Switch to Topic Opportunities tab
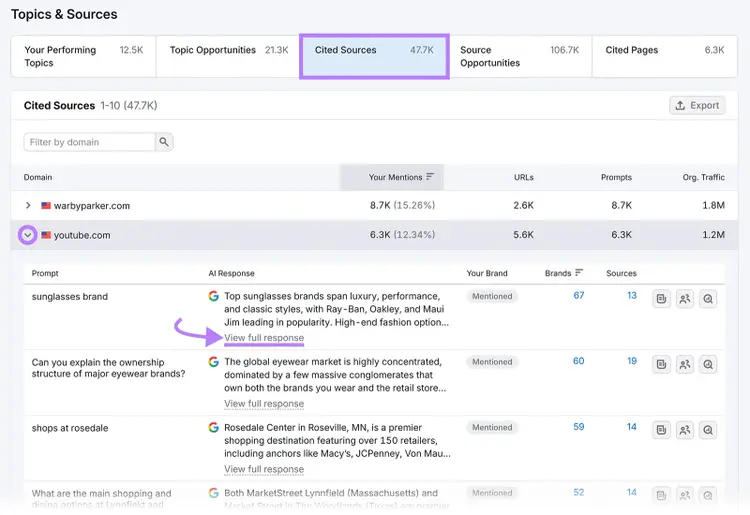This screenshot has width=750, height=515. pos(228,56)
